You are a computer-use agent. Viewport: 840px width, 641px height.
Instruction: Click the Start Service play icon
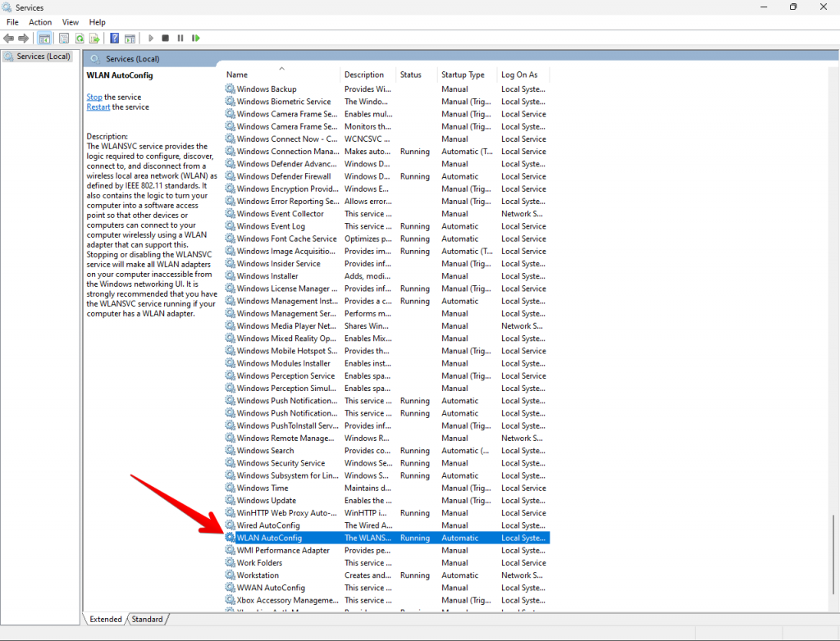(151, 38)
